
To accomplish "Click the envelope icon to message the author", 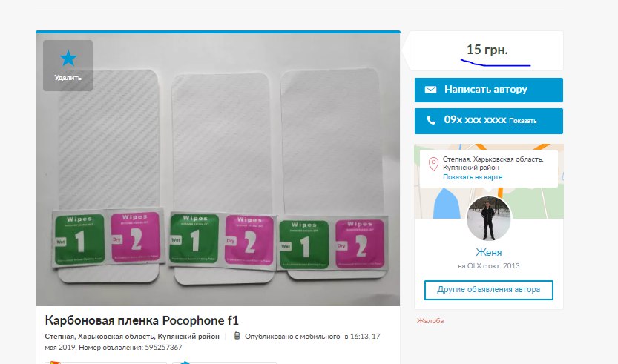I will click(x=430, y=90).
